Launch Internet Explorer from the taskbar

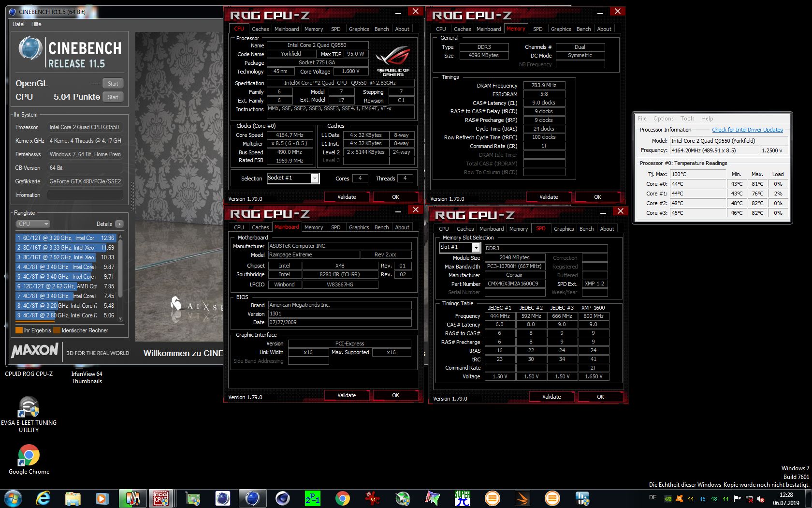click(x=43, y=498)
